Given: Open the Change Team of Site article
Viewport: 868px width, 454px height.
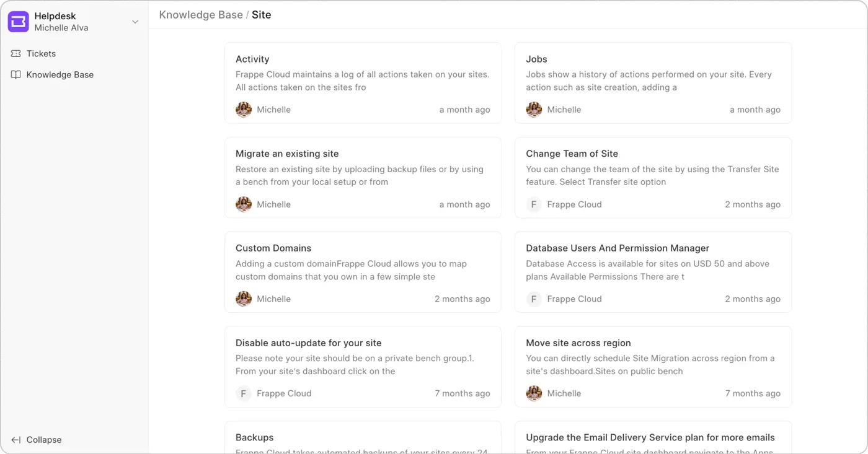Looking at the screenshot, I should pyautogui.click(x=653, y=178).
